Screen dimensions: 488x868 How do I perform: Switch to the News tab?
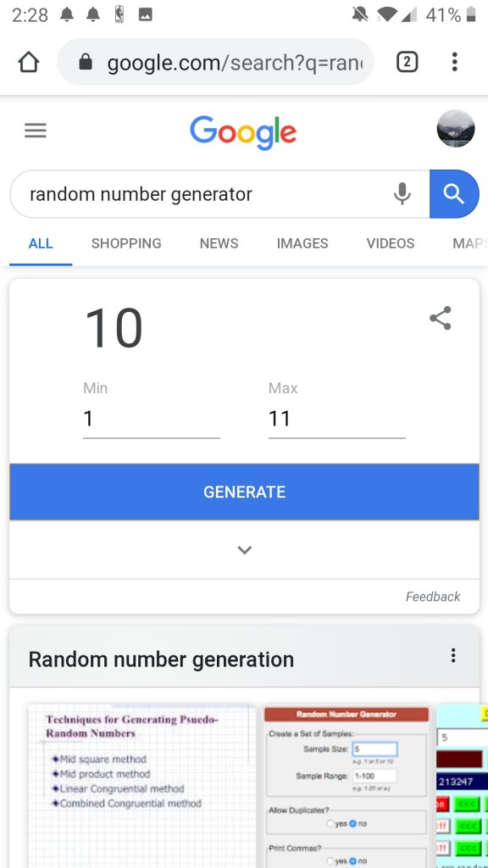click(x=219, y=243)
